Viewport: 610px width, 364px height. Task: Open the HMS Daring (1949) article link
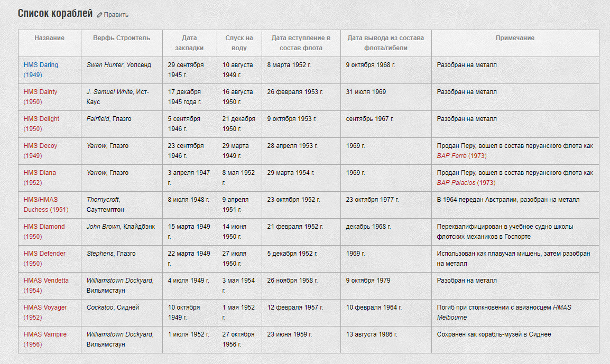41,70
